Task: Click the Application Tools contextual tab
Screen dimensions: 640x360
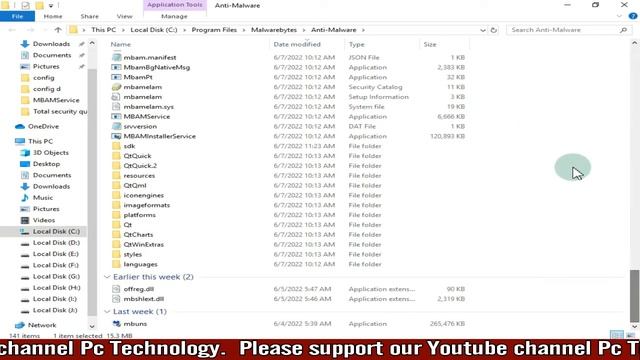Action: [175, 5]
